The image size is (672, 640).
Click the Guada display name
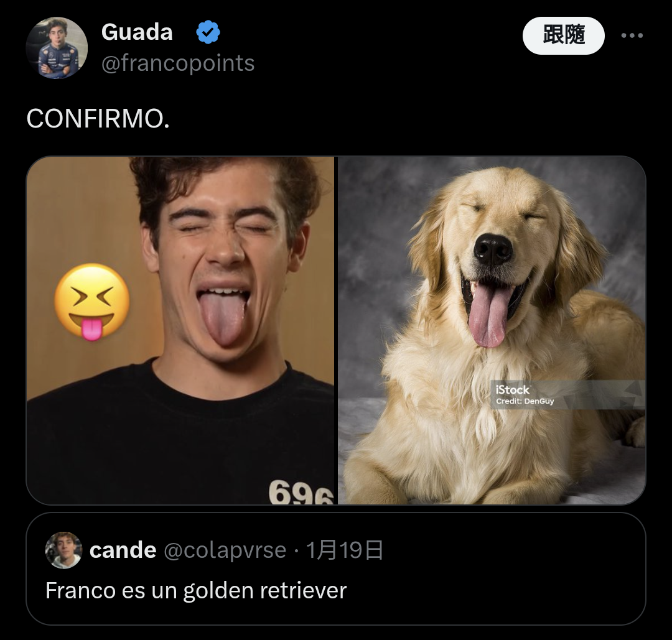tap(137, 32)
